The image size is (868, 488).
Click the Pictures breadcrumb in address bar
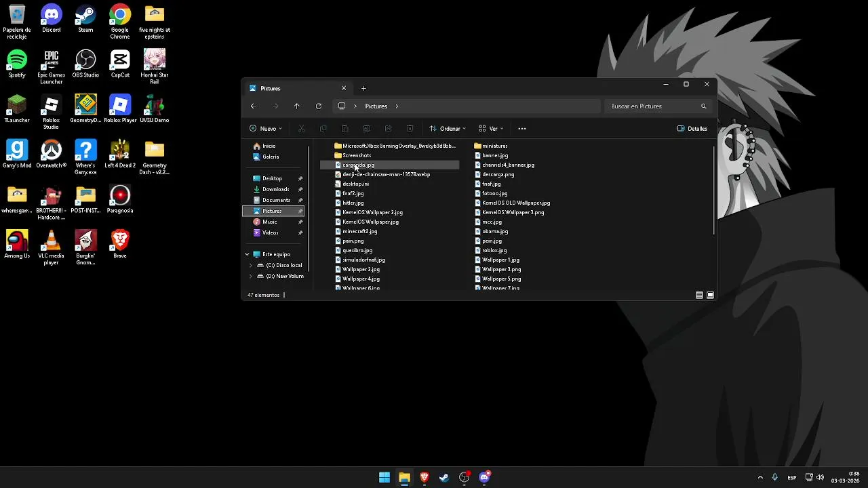(376, 106)
